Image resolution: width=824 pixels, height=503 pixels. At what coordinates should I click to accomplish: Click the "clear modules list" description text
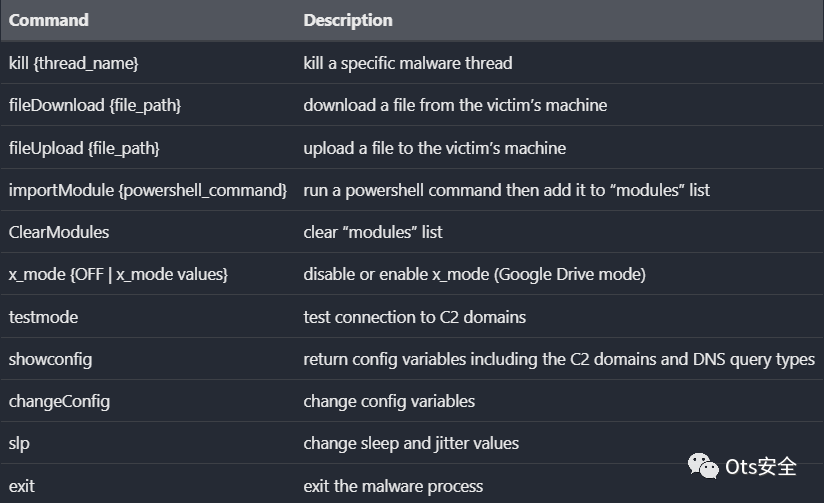[x=373, y=232]
